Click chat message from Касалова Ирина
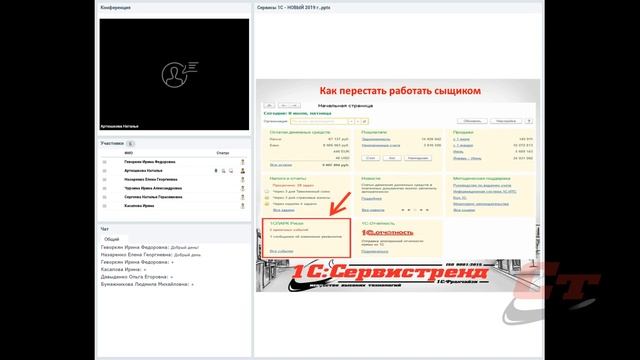The height and width of the screenshot is (360, 640). tap(123, 269)
